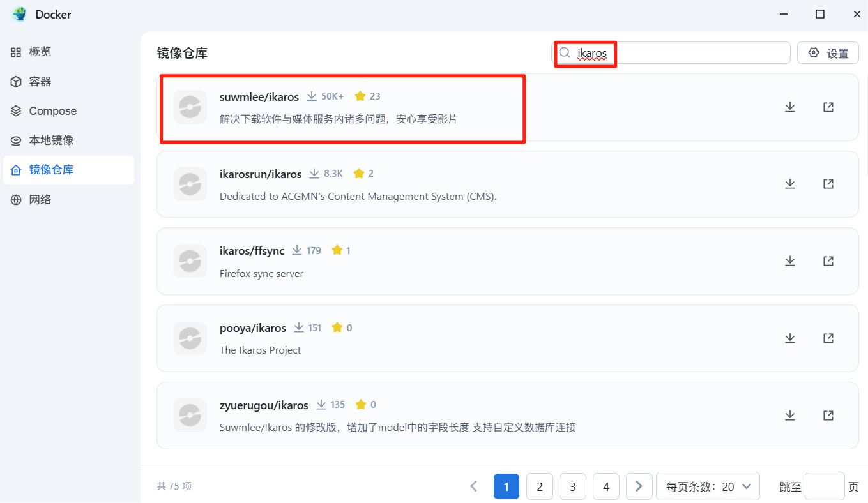Click into the ikaros search field
The width and height of the screenshot is (868, 503).
point(671,53)
